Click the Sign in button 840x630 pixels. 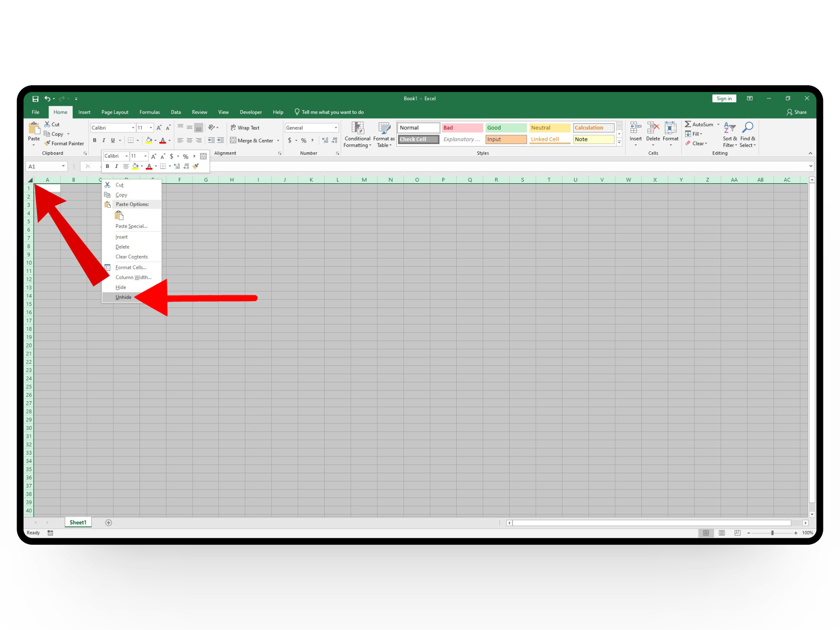coord(724,99)
